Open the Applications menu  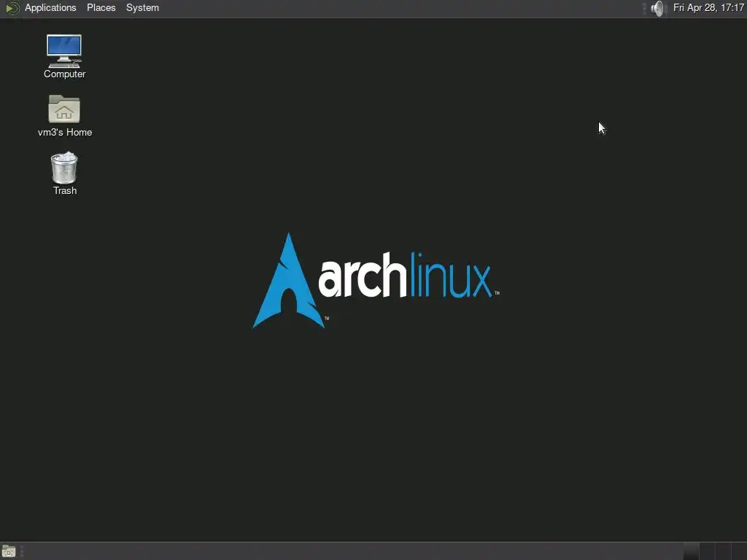(x=50, y=7)
